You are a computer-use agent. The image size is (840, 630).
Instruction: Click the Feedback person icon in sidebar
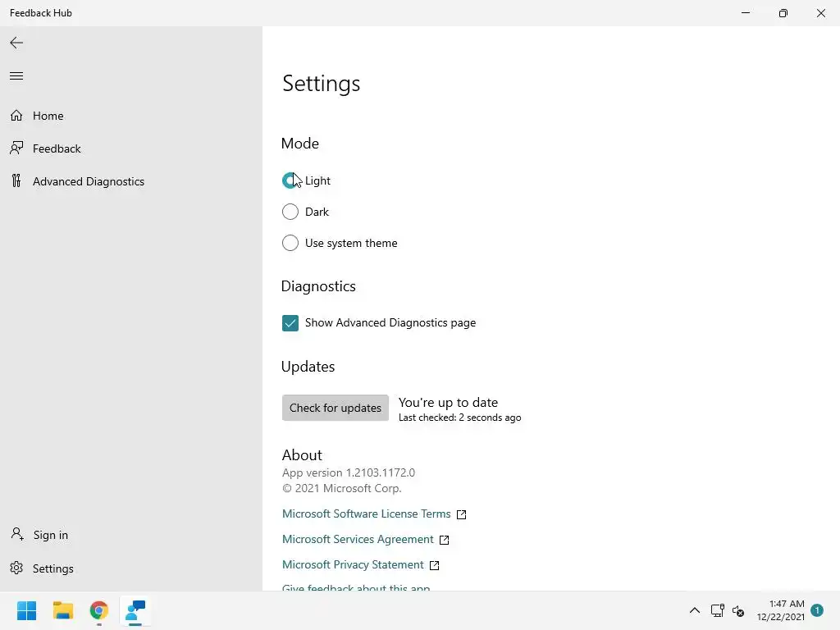(x=16, y=148)
